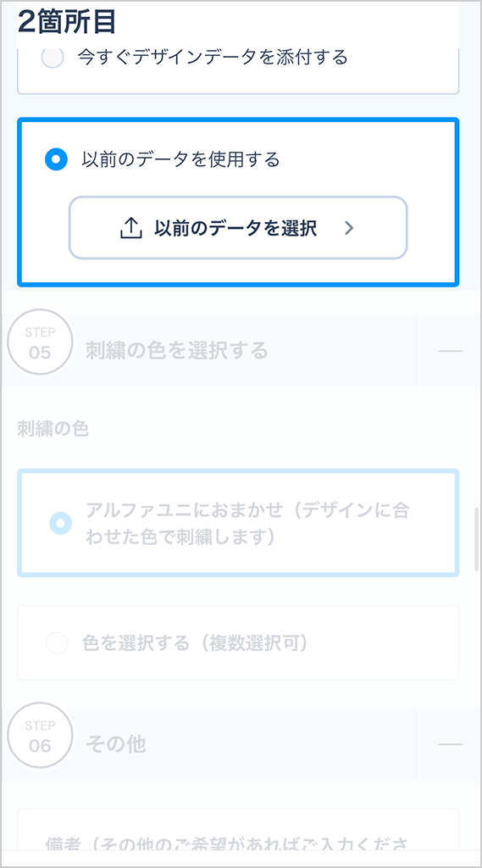Click the STEP 06 circle badge
Screen dimensions: 482x868
pyautogui.click(x=40, y=737)
